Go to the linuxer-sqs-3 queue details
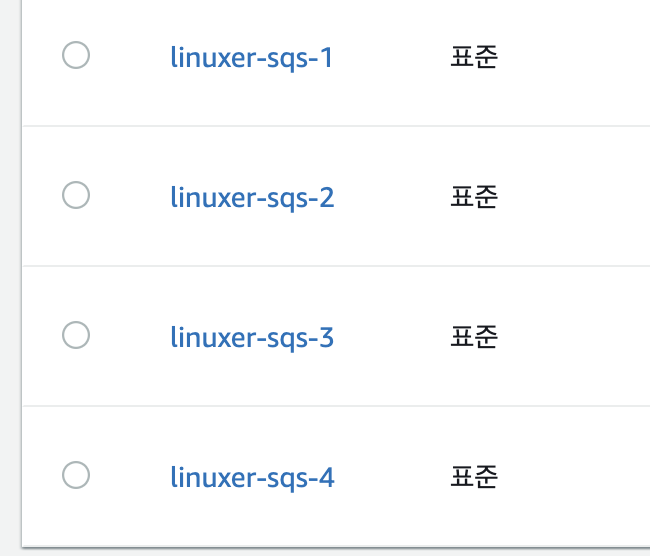The image size is (650, 556). 252,338
